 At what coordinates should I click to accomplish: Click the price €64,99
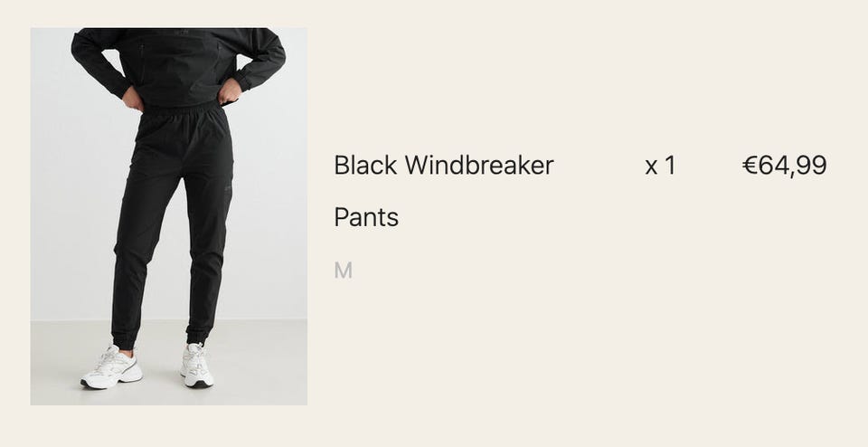pyautogui.click(x=785, y=165)
